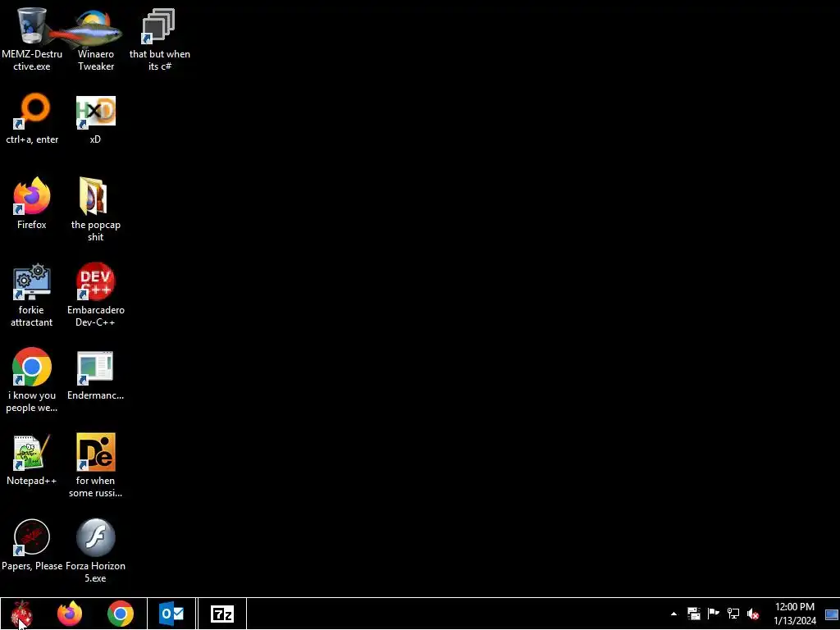Click the 'Embarcadero Dev-C++' label text
The height and width of the screenshot is (630, 840).
[96, 316]
